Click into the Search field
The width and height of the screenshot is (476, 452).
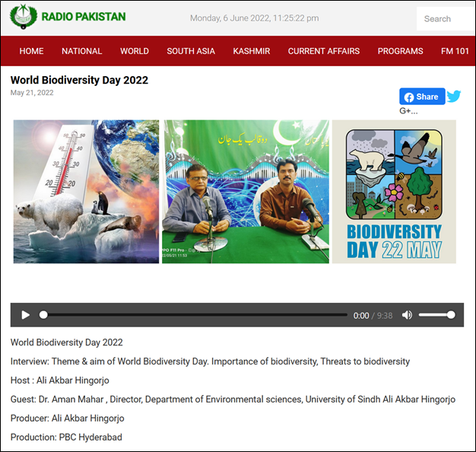[x=445, y=19]
